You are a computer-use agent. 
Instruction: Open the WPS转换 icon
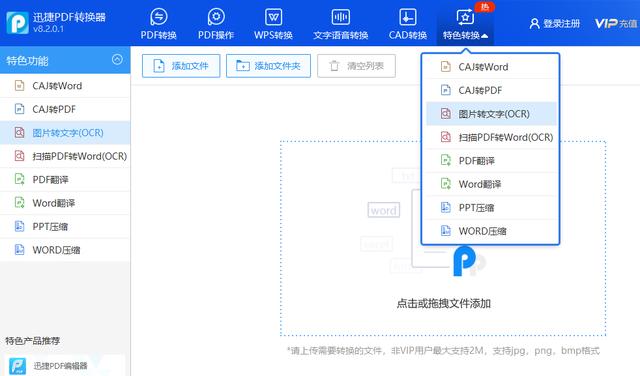coord(273,17)
